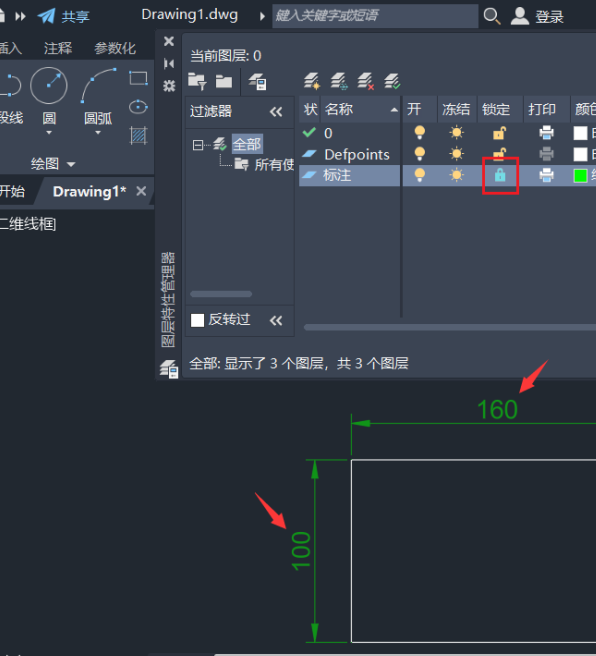Check the 反转过 invert filter checkbox
The width and height of the screenshot is (596, 656).
click(197, 320)
